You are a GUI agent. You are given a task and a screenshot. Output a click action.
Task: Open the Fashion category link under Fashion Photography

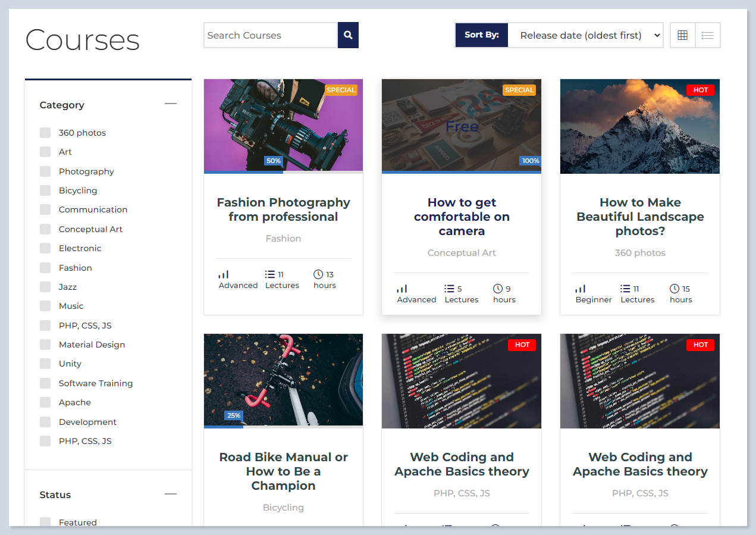(x=283, y=239)
